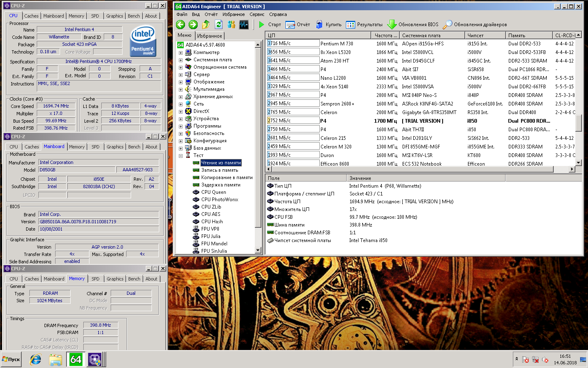Select the FPU VP8 benchmark

tap(210, 229)
